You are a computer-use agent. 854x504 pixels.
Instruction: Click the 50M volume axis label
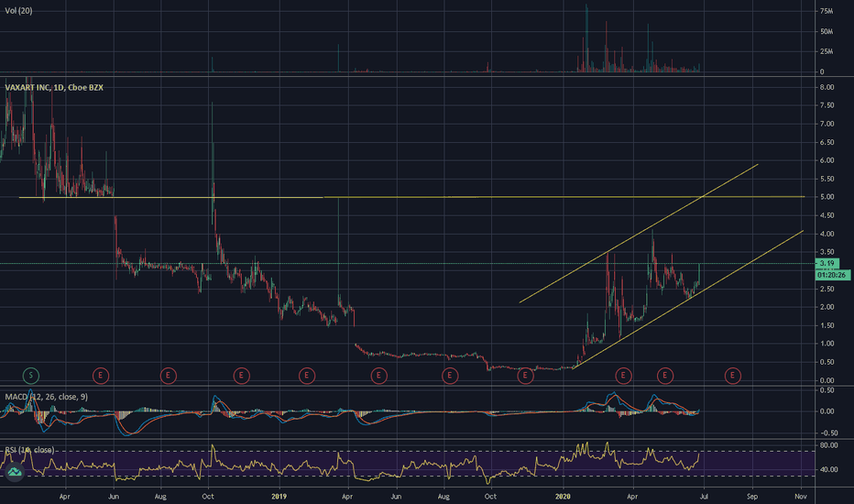827,31
